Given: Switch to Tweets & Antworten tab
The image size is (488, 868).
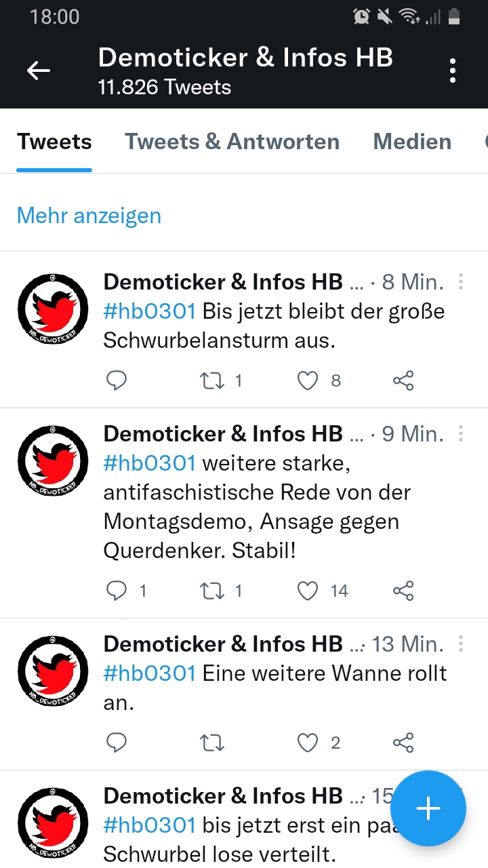Looking at the screenshot, I should [232, 142].
